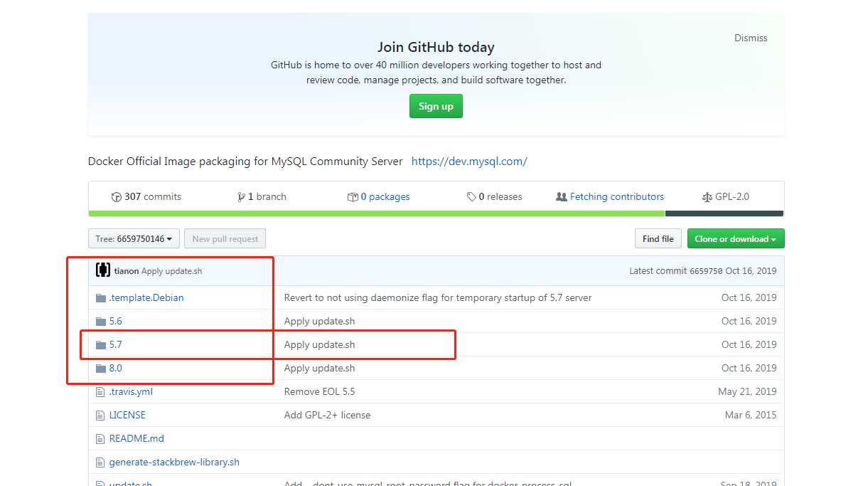
Task: Click the commits history clock icon
Action: 117,197
